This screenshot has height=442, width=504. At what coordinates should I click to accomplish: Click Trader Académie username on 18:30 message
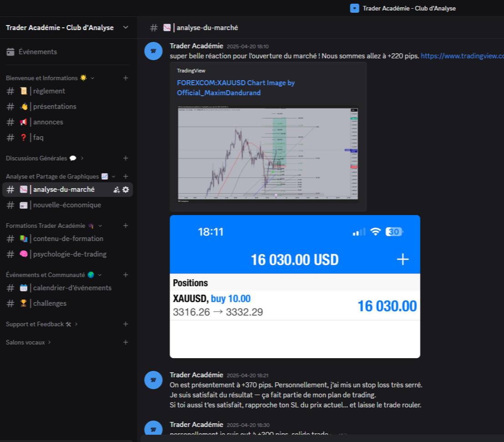pos(196,425)
